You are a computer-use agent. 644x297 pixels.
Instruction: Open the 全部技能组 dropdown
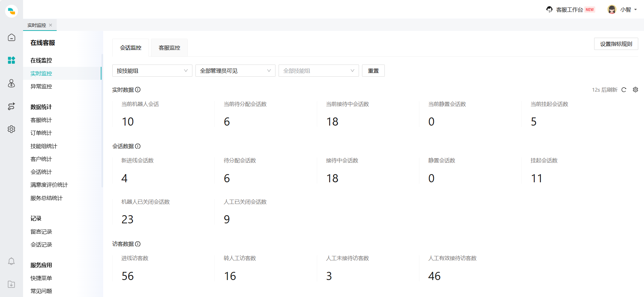coord(319,71)
